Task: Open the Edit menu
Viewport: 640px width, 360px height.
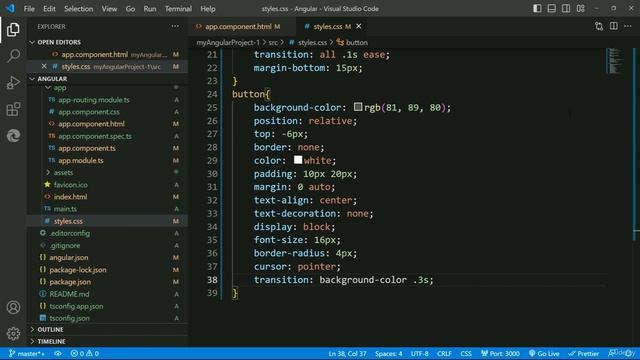Action: point(49,9)
